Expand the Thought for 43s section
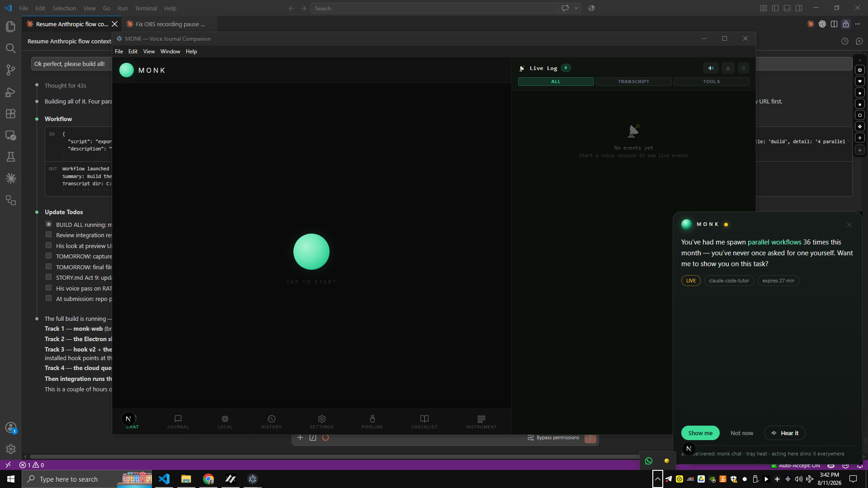Viewport: 868px width, 488px height. [65, 85]
